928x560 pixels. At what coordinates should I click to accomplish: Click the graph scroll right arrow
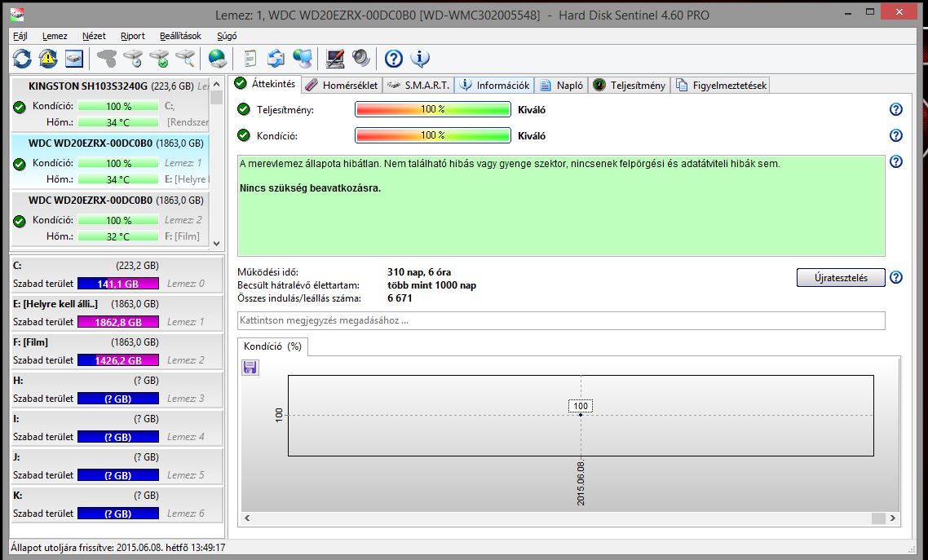tap(892, 518)
